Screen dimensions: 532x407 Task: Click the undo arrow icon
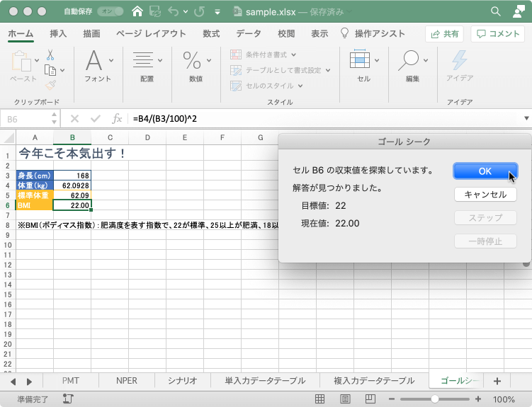[x=174, y=11]
